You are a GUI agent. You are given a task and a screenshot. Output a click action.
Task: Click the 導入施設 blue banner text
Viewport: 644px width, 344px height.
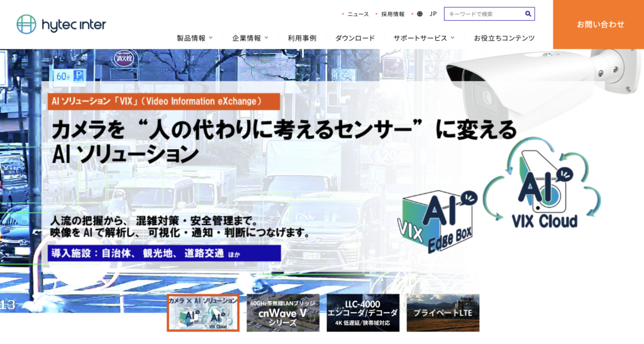click(164, 253)
